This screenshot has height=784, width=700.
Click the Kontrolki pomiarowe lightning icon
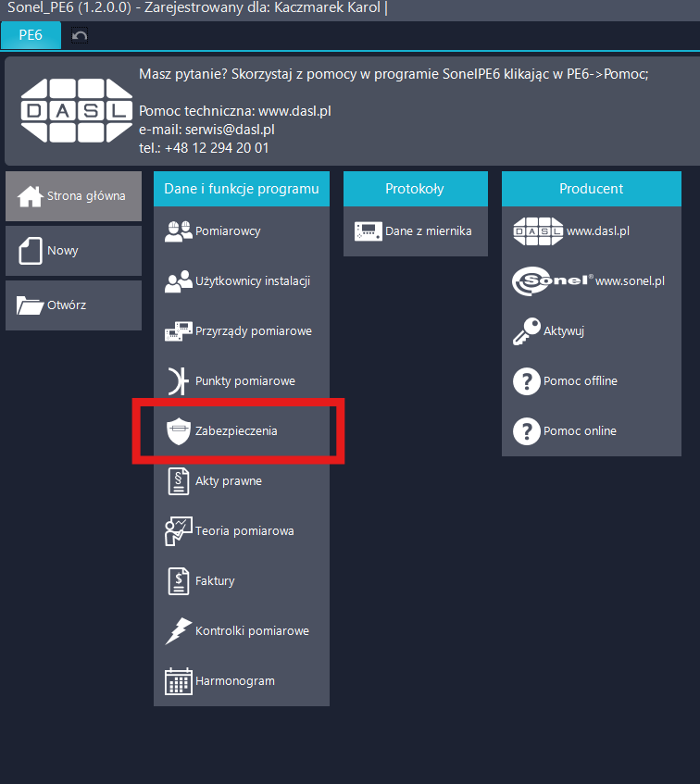[178, 631]
